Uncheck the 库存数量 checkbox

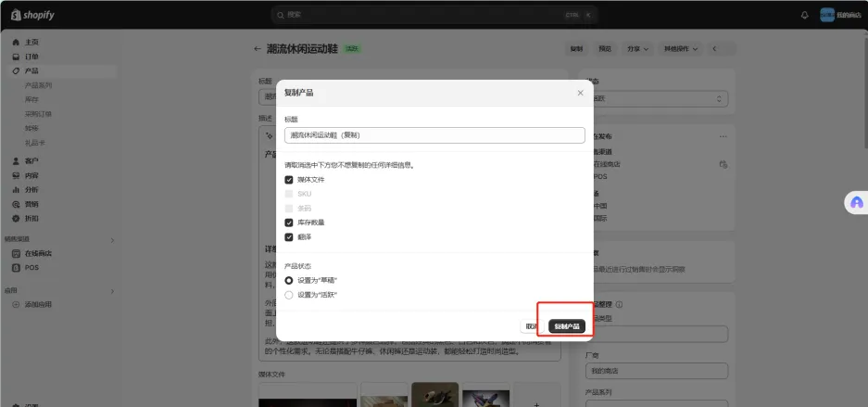pyautogui.click(x=289, y=223)
